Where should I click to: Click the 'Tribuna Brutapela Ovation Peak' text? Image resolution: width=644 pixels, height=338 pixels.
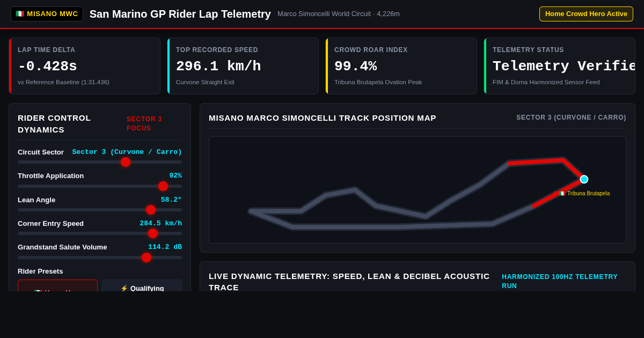coord(378,82)
